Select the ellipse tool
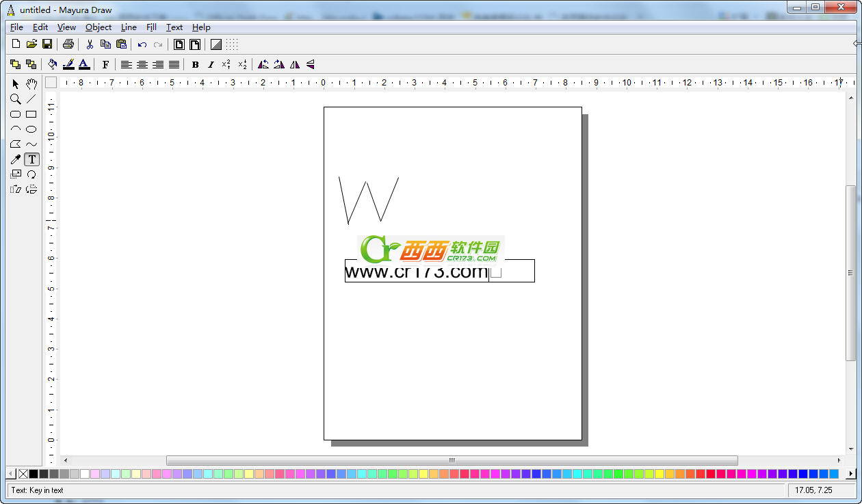The width and height of the screenshot is (862, 504). tap(31, 129)
